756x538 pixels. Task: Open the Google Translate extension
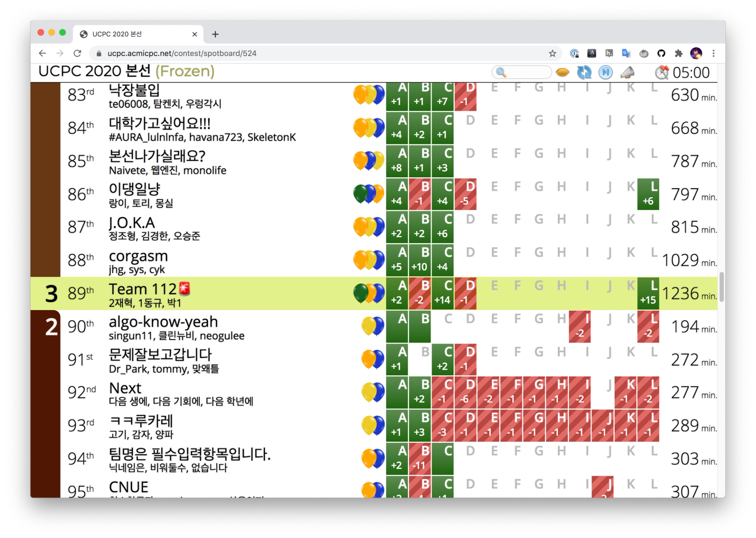626,54
